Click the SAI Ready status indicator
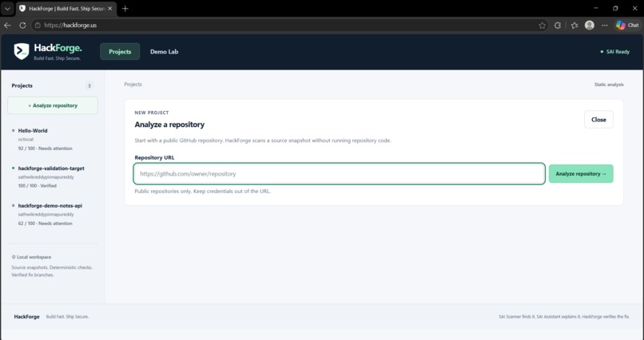Image resolution: width=644 pixels, height=340 pixels. [615, 52]
